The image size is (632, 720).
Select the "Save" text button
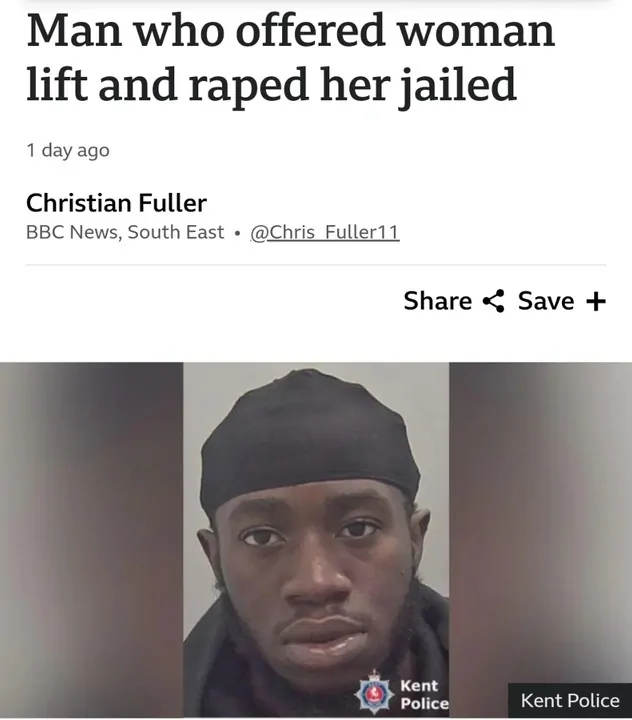(x=546, y=301)
